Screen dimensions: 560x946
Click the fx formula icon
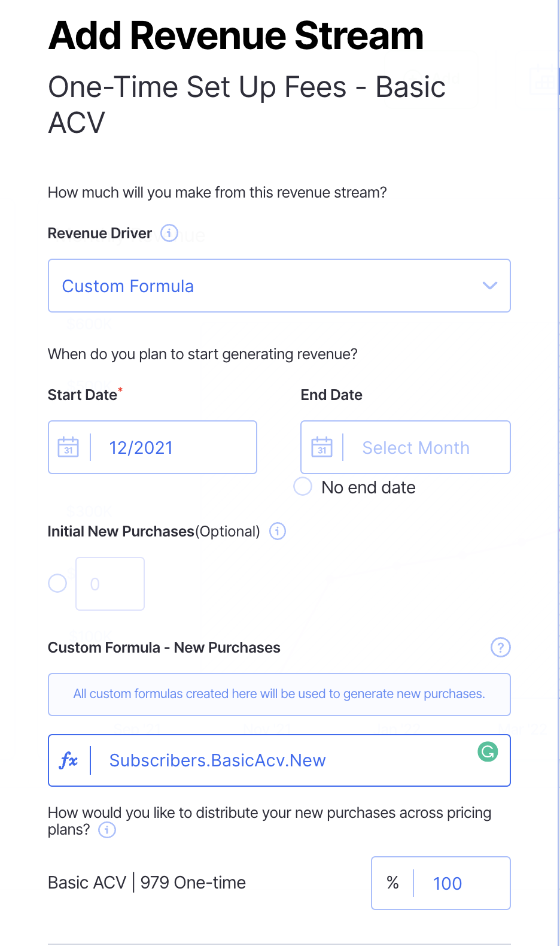(x=69, y=760)
